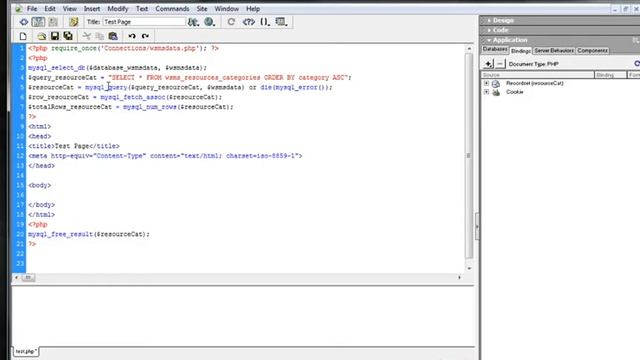Open Application panel options menu icon
The image size is (640, 360).
click(636, 40)
